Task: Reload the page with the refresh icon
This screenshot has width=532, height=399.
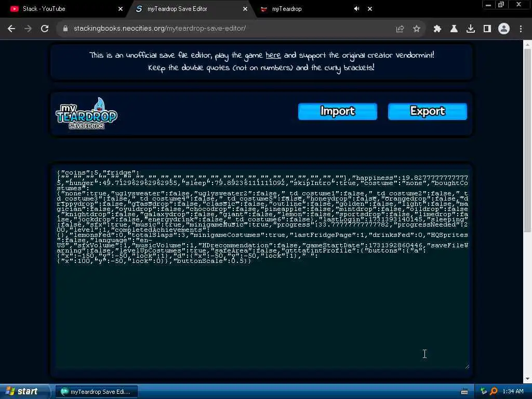Action: tap(45, 29)
